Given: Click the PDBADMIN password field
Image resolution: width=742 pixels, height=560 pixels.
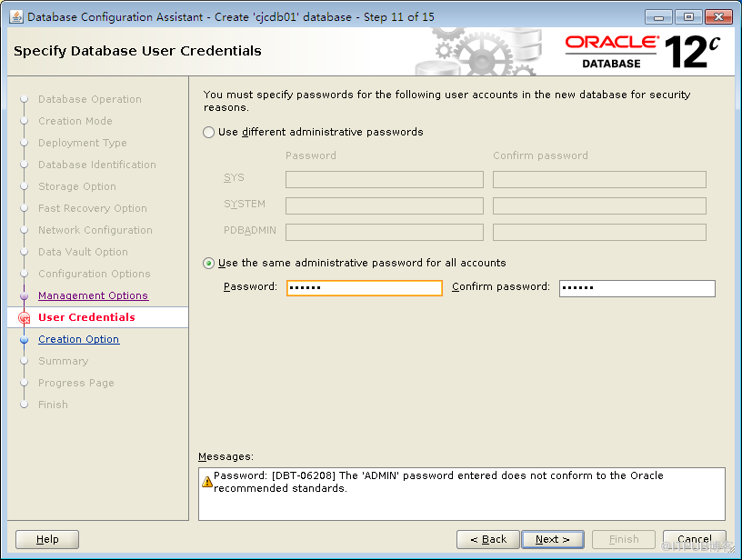Looking at the screenshot, I should [x=385, y=232].
